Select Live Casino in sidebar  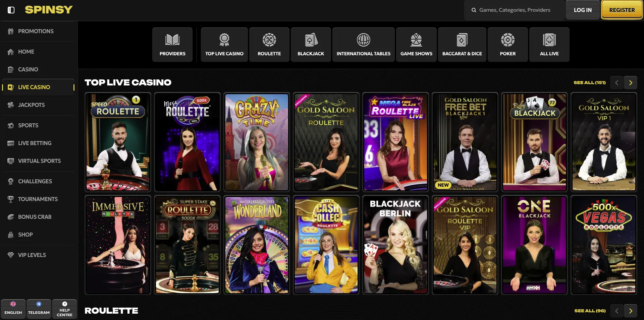pos(39,87)
